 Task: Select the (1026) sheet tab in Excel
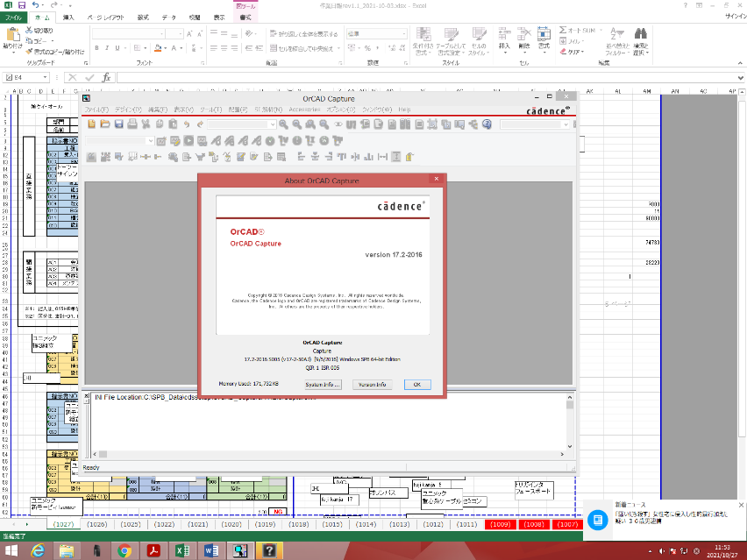coord(96,524)
